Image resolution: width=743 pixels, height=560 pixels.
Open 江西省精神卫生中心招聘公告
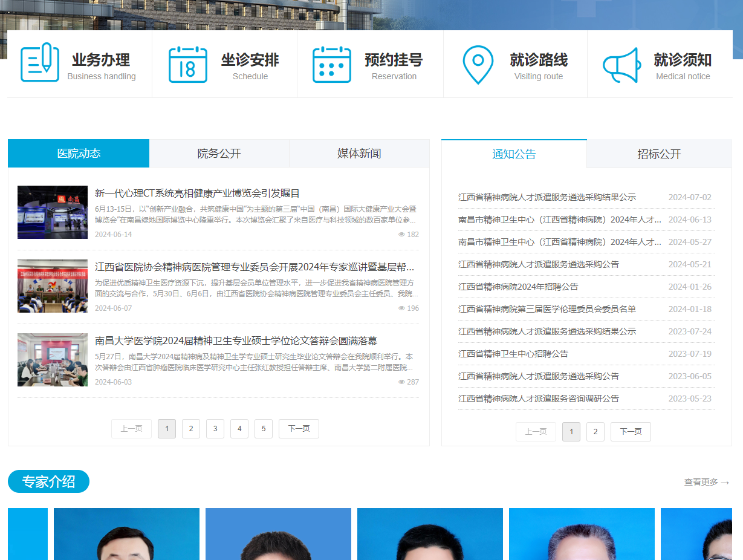(513, 354)
